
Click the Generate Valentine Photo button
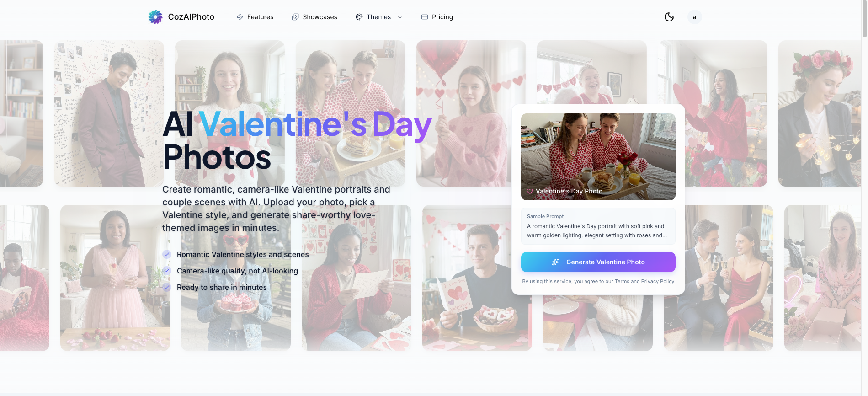(x=598, y=262)
